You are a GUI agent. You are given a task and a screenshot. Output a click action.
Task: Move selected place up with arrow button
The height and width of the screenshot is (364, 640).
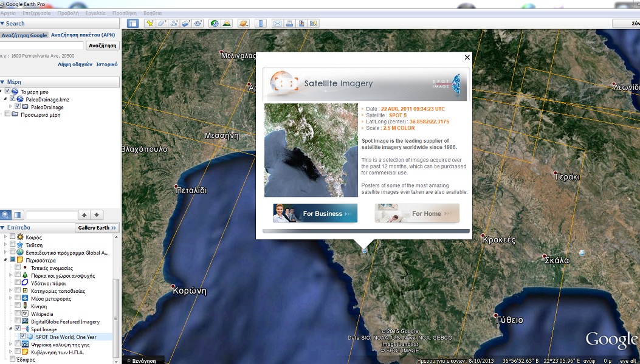pos(84,215)
